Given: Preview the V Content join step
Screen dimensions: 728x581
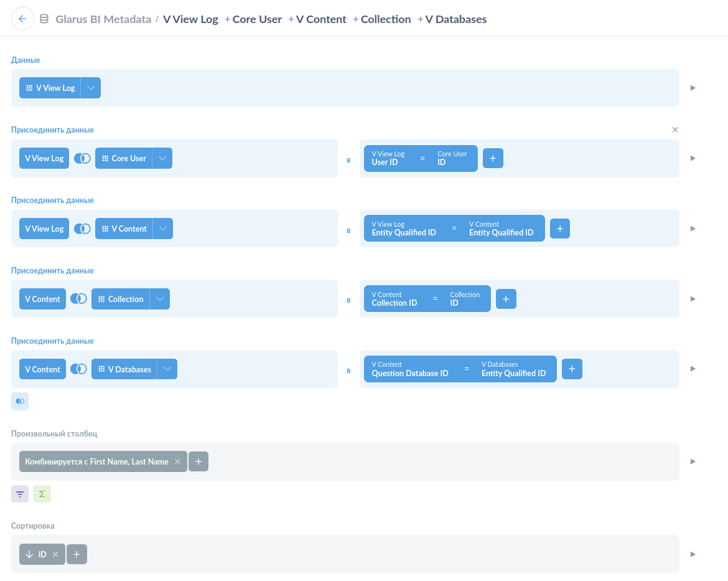Looking at the screenshot, I should coord(693,229).
